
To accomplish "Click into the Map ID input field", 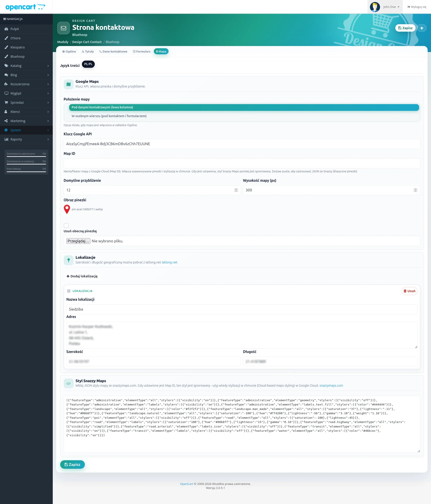I will coord(242,163).
